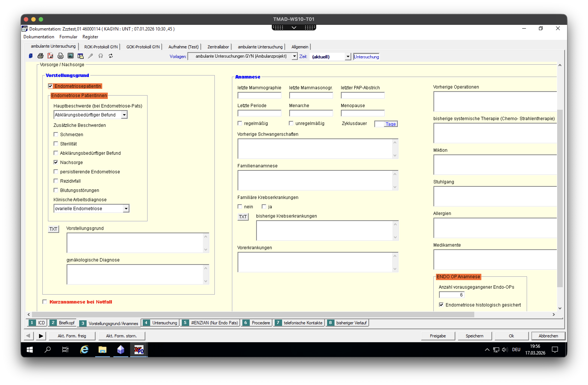Image resolution: width=588 pixels, height=385 pixels.
Task: Click the monitor screen icon in toolbar
Action: click(x=71, y=56)
